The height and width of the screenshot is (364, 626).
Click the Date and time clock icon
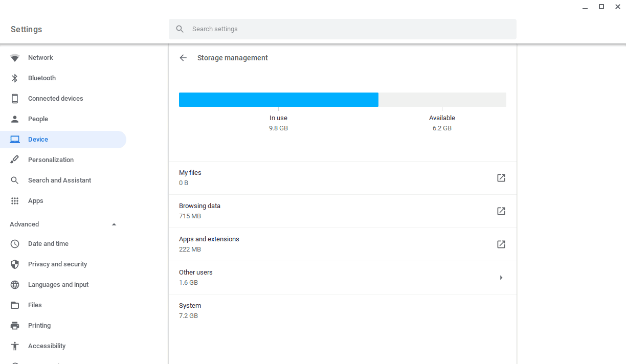(x=15, y=244)
